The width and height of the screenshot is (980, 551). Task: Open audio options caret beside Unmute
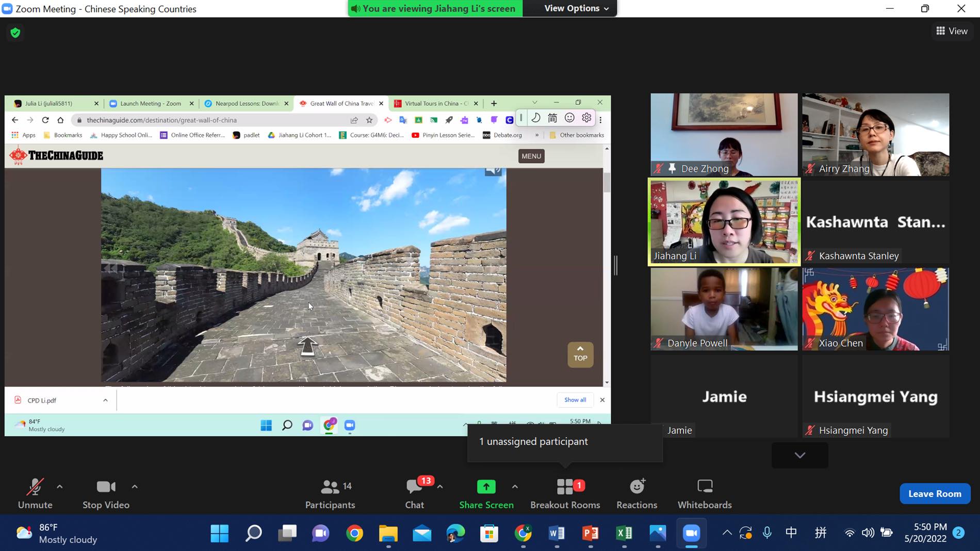(x=60, y=487)
